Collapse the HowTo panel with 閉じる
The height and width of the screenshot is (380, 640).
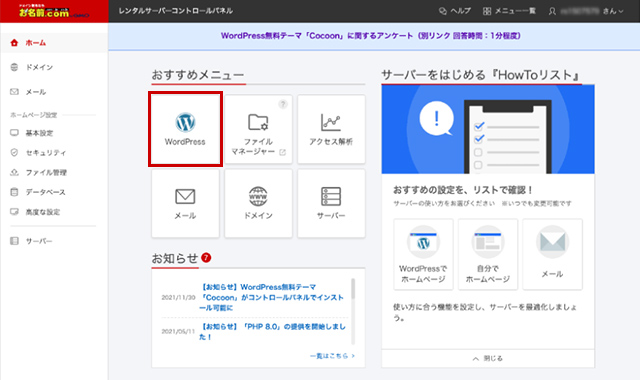click(488, 358)
